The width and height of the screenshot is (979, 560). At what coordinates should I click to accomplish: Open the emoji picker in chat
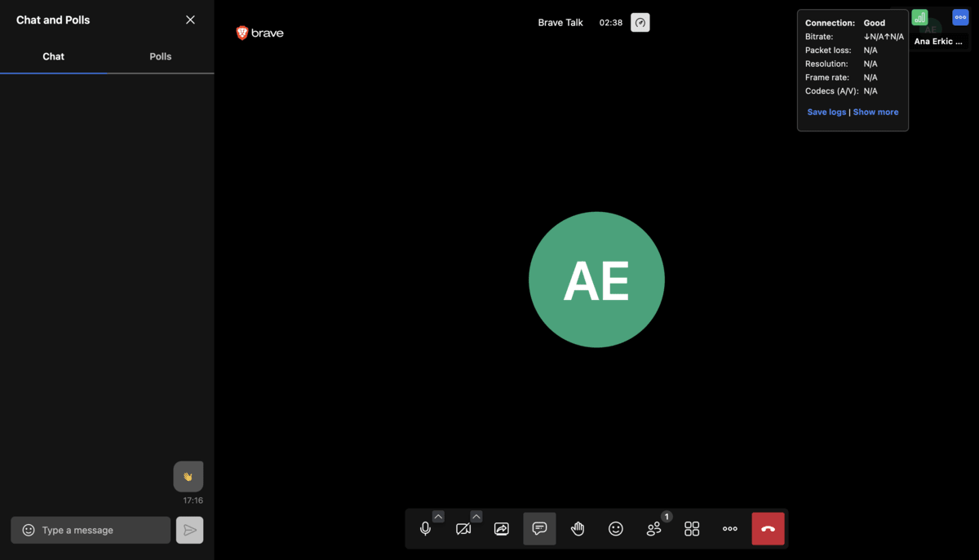[x=29, y=530]
